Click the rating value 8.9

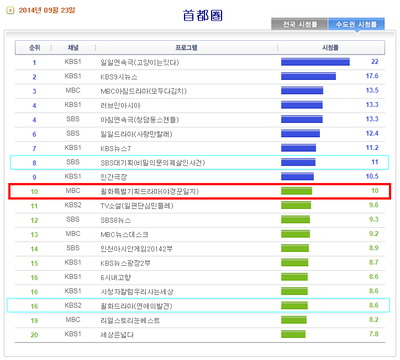(374, 248)
